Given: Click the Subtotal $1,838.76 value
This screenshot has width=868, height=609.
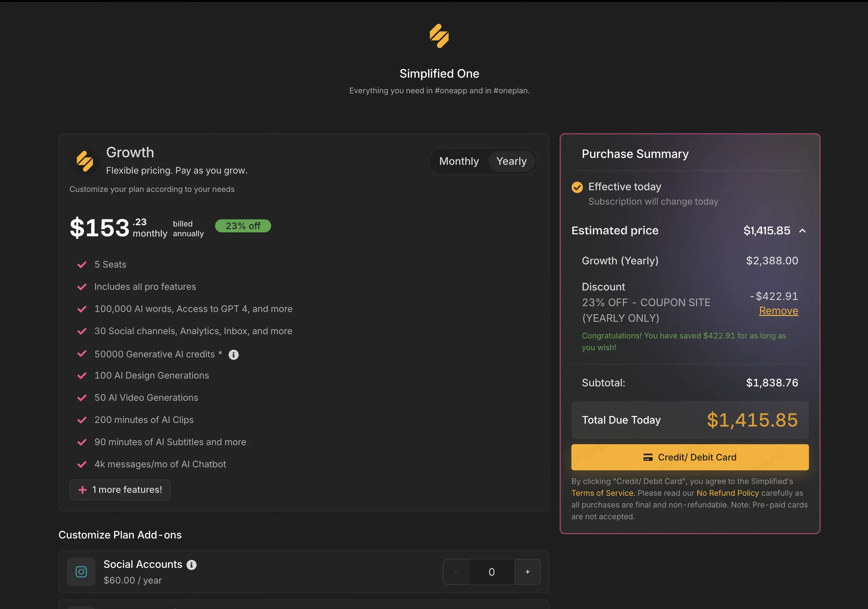Looking at the screenshot, I should (x=772, y=383).
